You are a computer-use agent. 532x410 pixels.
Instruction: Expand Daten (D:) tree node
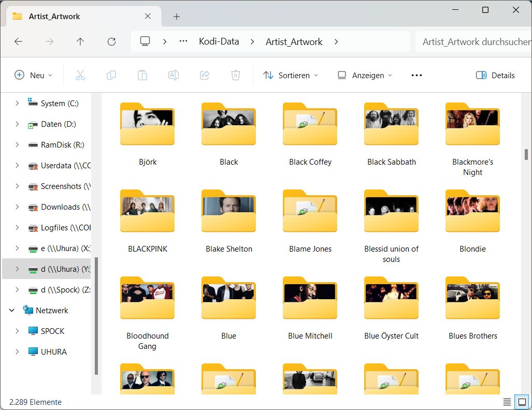(17, 124)
